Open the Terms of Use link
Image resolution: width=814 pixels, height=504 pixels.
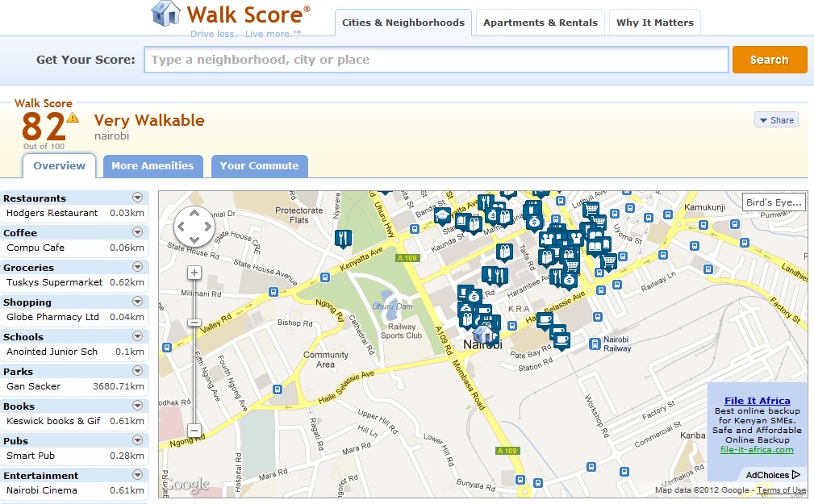[x=782, y=490]
